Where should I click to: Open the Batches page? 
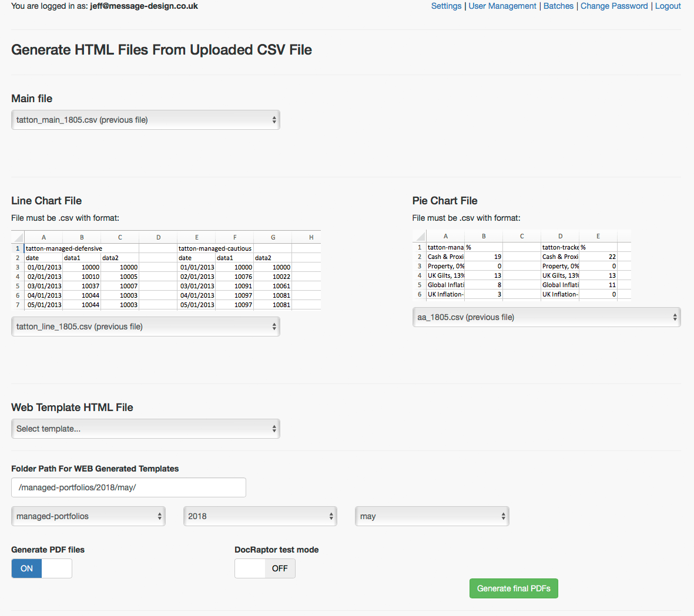pyautogui.click(x=558, y=6)
